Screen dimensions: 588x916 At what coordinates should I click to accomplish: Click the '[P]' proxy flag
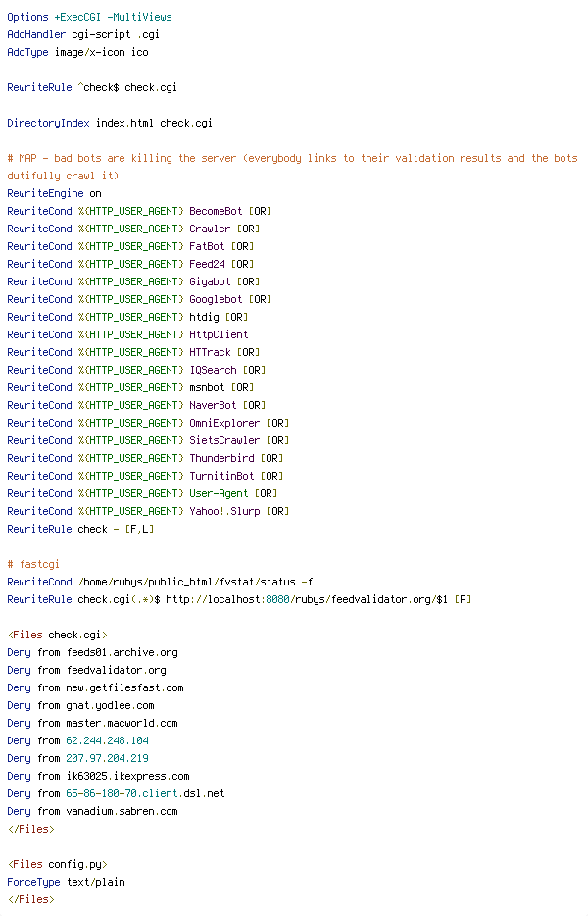click(463, 599)
